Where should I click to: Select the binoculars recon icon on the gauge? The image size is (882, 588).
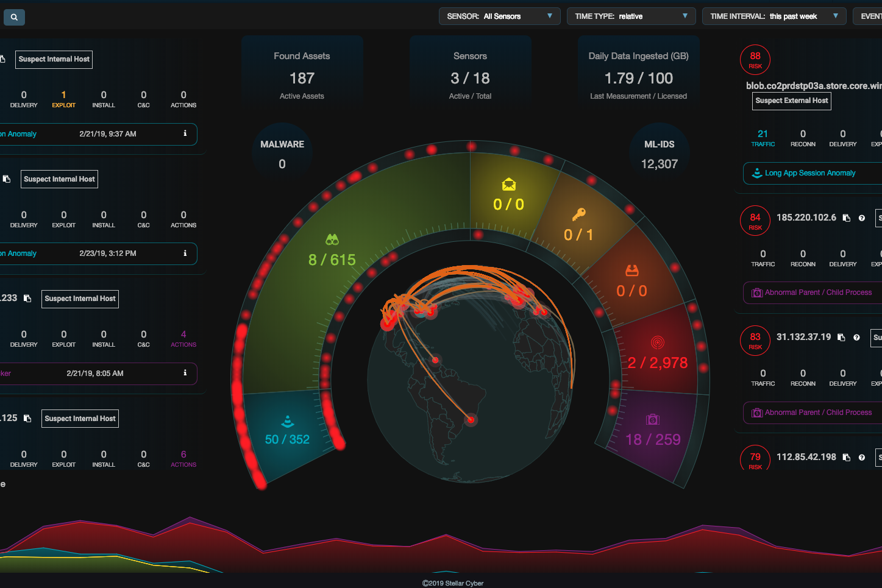click(332, 239)
